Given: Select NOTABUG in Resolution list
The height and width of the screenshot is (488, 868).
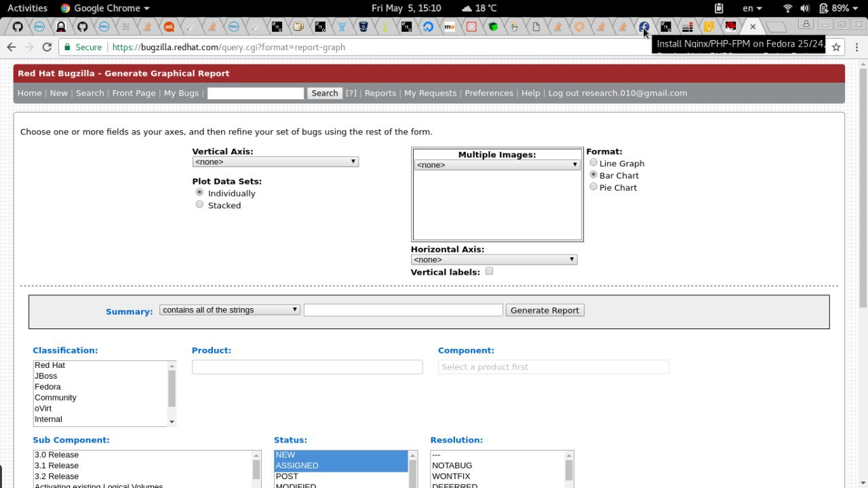Looking at the screenshot, I should point(497,466).
